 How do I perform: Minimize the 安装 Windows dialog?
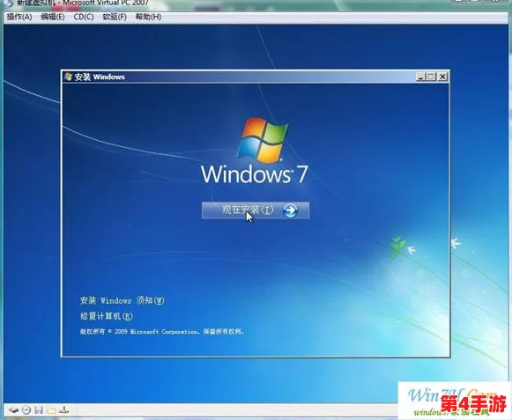click(x=420, y=77)
